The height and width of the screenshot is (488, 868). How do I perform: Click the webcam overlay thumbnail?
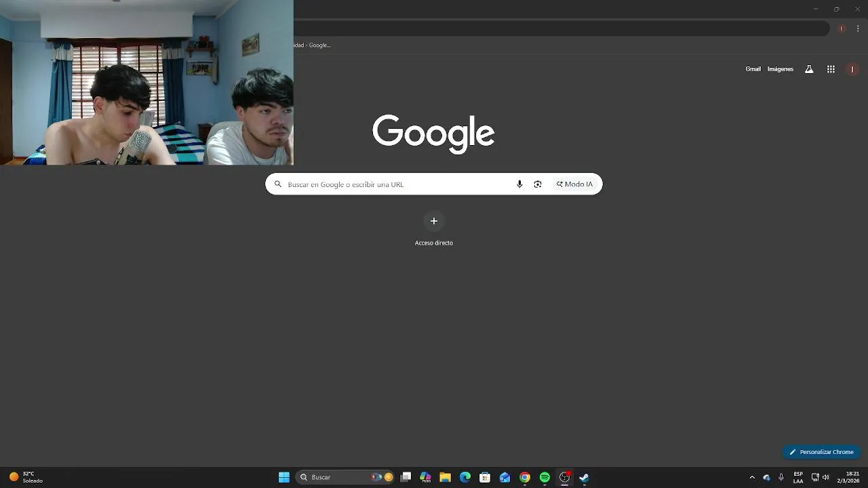(146, 83)
